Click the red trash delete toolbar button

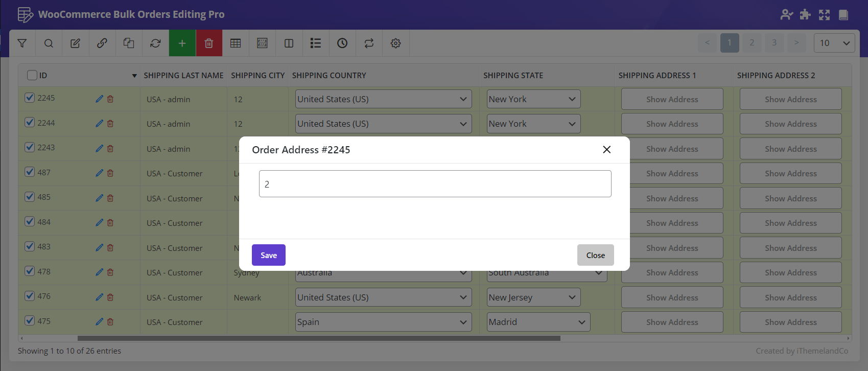point(208,43)
